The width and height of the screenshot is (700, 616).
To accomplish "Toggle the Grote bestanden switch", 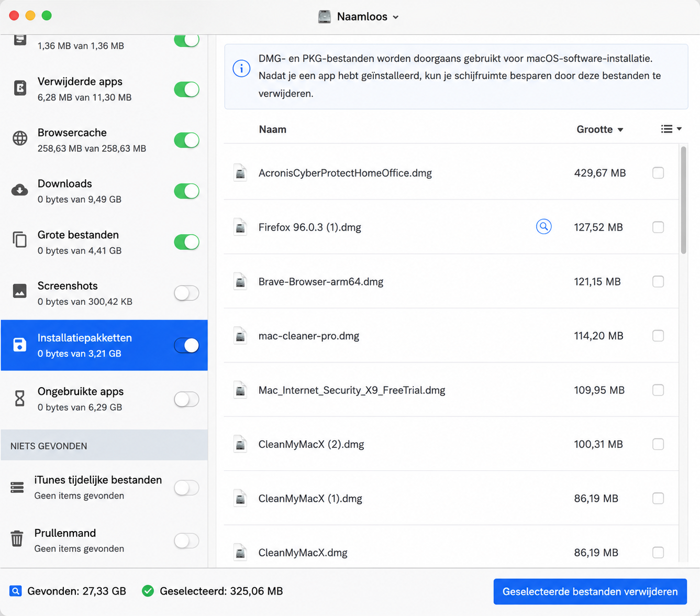I will click(186, 242).
